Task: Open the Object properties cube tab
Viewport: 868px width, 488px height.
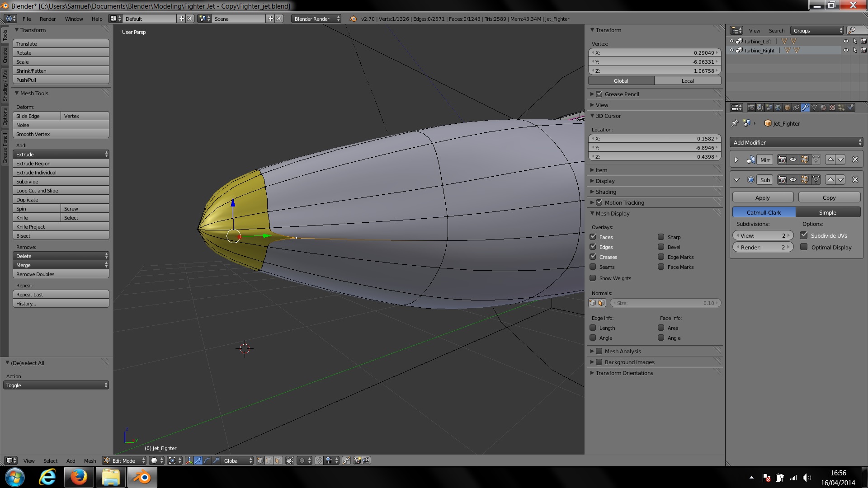Action: (787, 108)
